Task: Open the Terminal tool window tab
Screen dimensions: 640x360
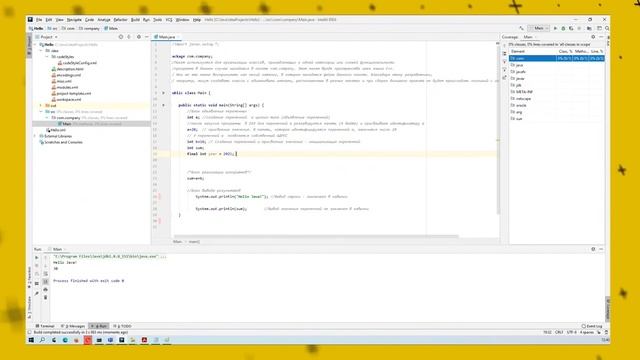Action: tap(45, 326)
